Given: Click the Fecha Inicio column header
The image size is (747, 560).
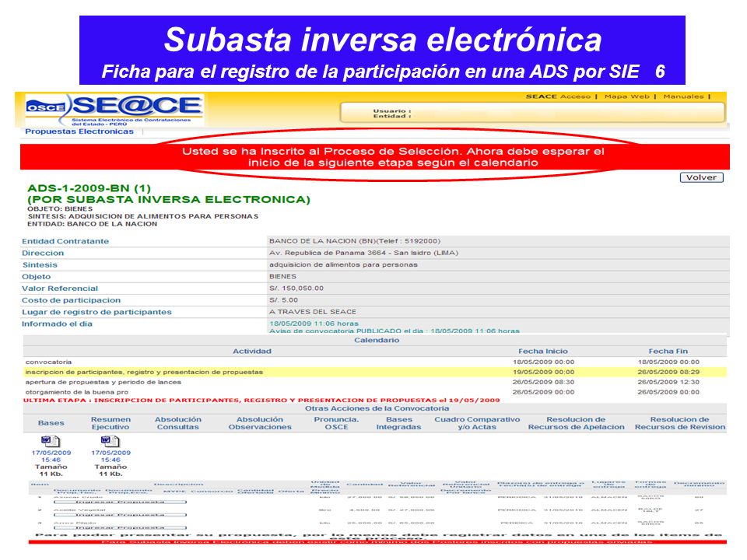Looking at the screenshot, I should [x=543, y=351].
